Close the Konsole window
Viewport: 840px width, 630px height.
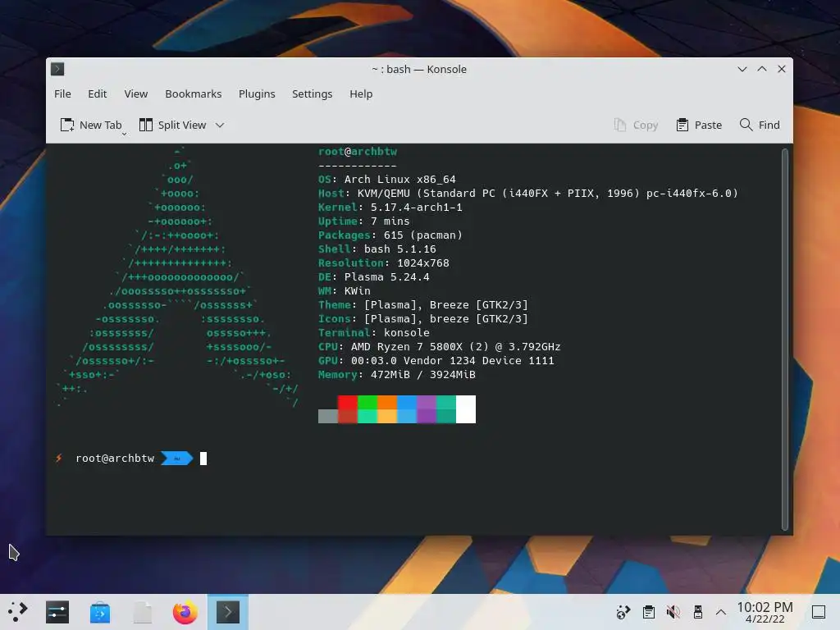coord(782,69)
